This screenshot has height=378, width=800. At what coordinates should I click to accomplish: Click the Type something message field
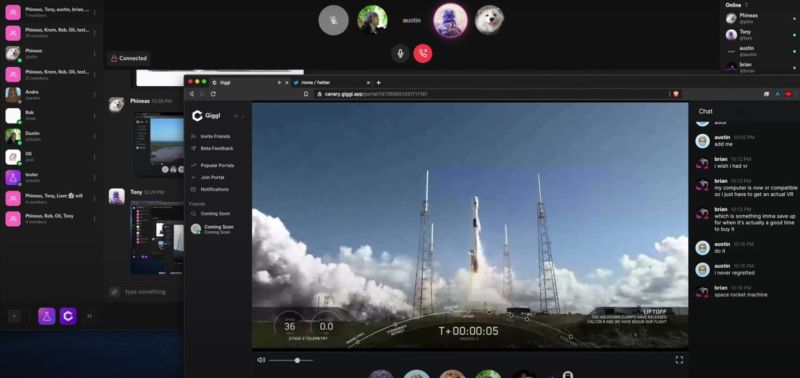click(x=145, y=292)
